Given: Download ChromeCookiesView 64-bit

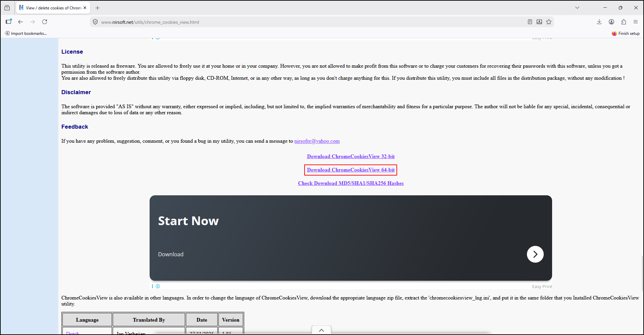Looking at the screenshot, I should [x=351, y=170].
